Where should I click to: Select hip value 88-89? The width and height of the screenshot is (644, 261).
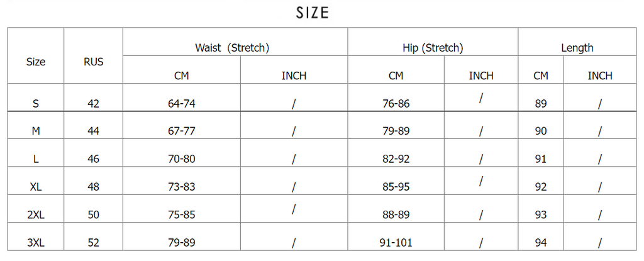coord(396,215)
